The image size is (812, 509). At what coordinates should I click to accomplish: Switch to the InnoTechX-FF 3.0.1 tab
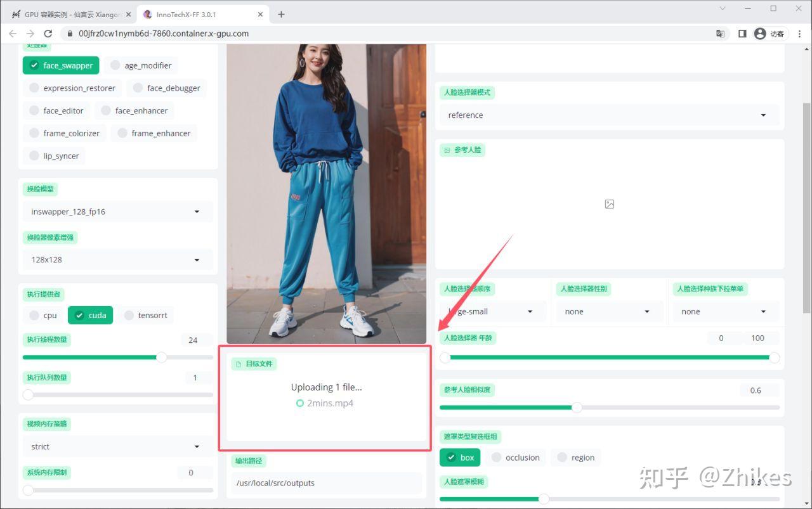pyautogui.click(x=202, y=15)
